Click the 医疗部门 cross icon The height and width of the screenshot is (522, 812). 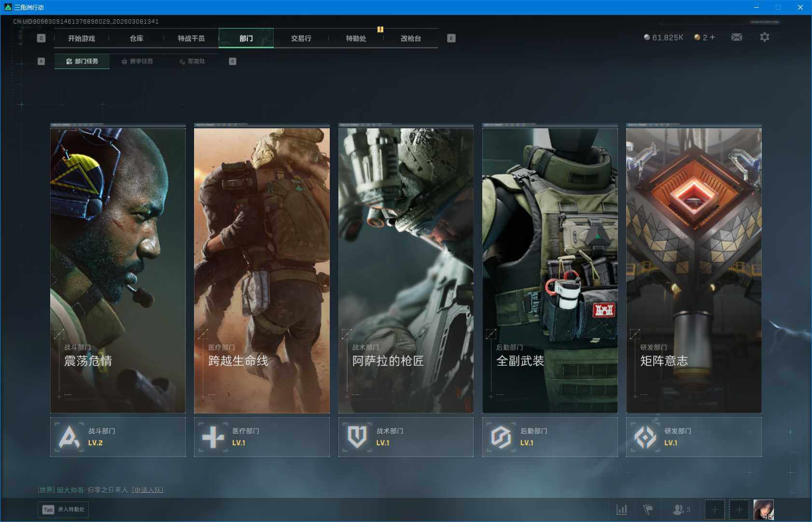213,437
